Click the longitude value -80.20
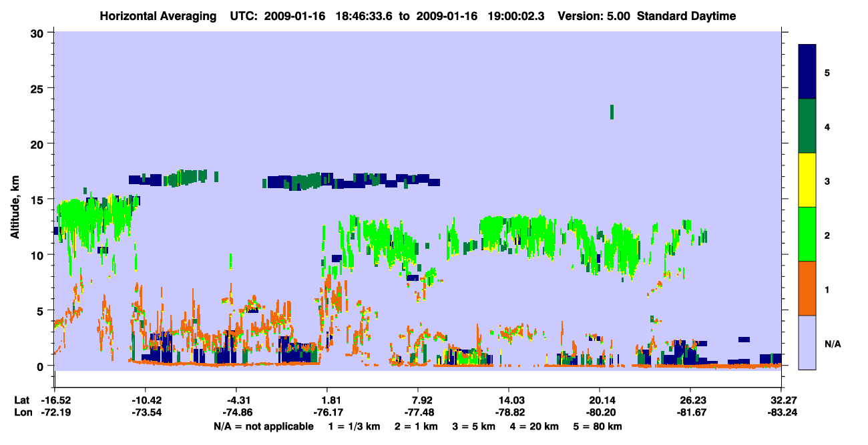Screen dimensions: 868x445 tap(600, 413)
